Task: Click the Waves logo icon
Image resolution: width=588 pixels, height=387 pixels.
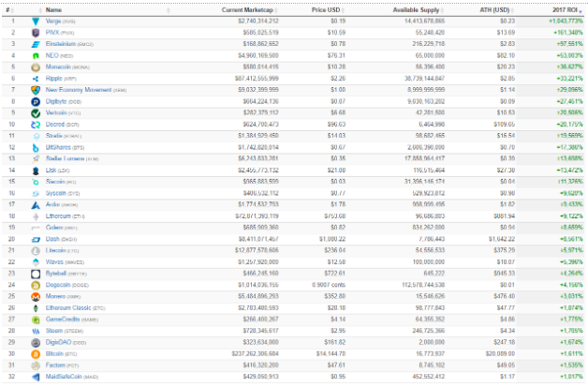Action: [x=36, y=262]
